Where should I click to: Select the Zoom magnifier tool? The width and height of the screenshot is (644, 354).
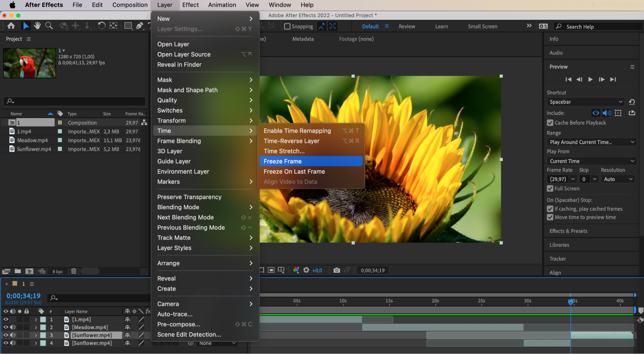tap(49, 26)
